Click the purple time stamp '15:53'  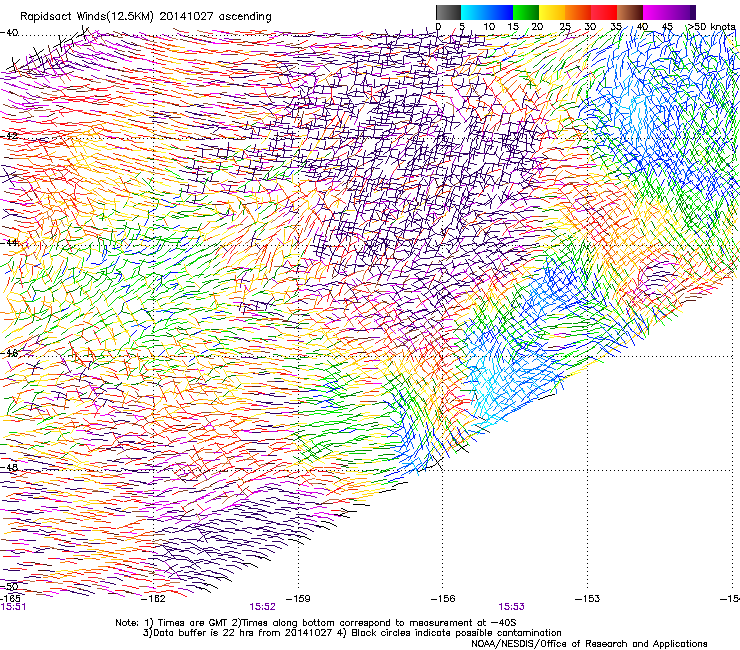[x=512, y=607]
